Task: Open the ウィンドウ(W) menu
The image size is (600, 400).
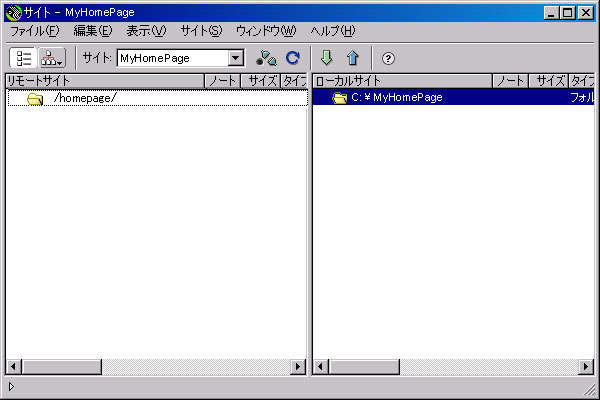Action: point(265,31)
